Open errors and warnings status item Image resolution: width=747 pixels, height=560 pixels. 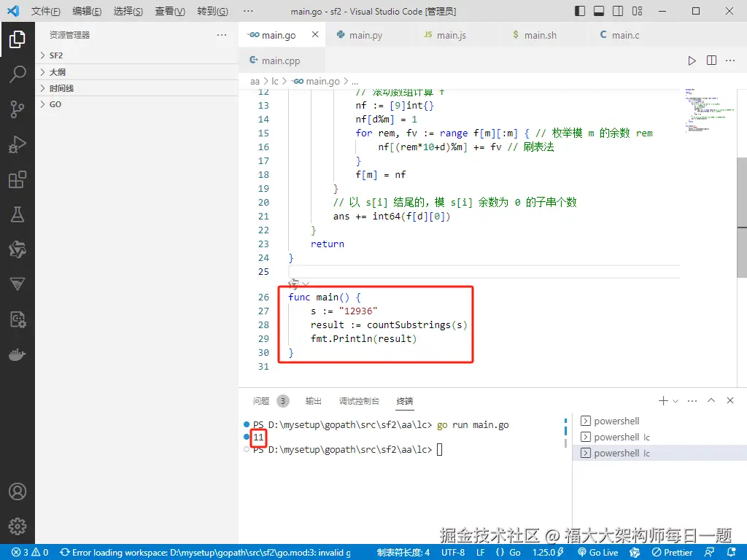[x=30, y=553]
